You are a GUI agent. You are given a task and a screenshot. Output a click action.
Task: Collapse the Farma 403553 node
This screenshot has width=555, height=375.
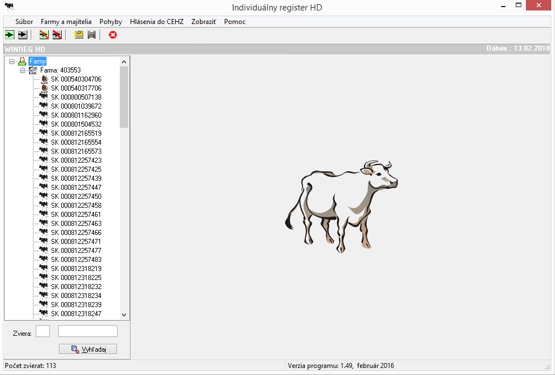point(22,70)
